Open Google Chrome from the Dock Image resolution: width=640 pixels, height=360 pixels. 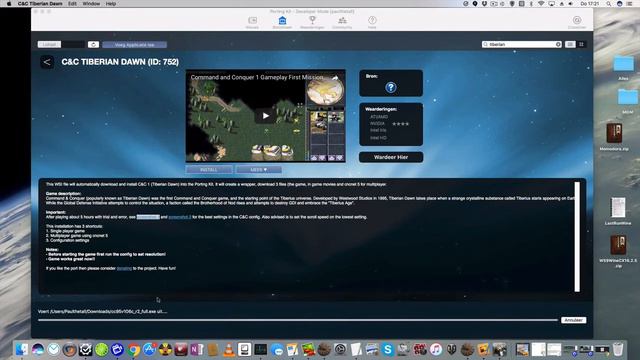click(133, 349)
